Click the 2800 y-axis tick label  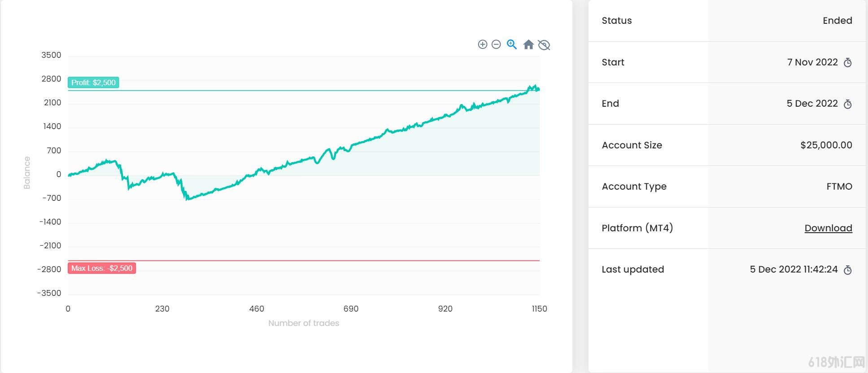[x=51, y=79]
